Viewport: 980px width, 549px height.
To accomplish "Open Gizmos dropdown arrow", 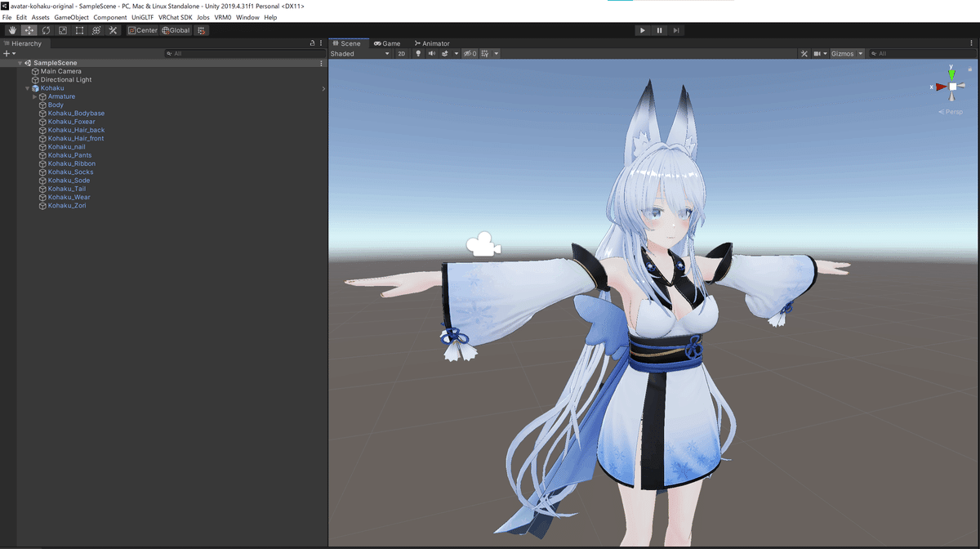I will (861, 54).
